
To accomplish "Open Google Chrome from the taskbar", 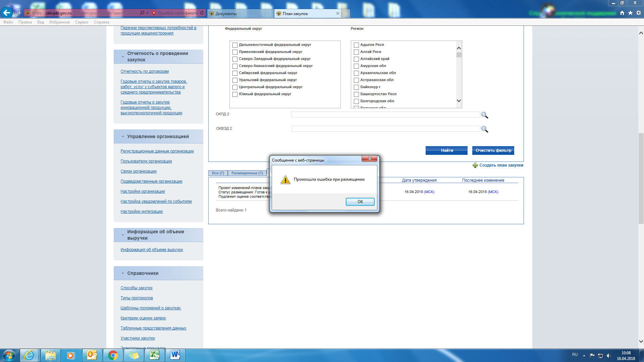I will pyautogui.click(x=113, y=355).
